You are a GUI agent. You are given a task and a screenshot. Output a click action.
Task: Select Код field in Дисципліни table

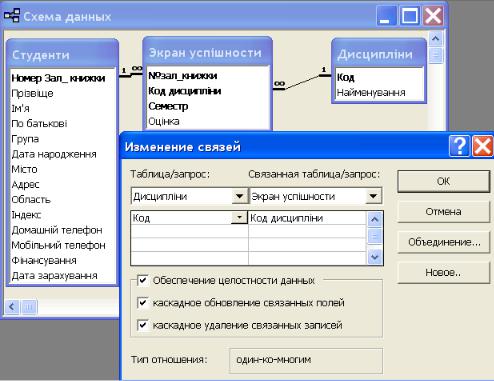click(x=345, y=77)
